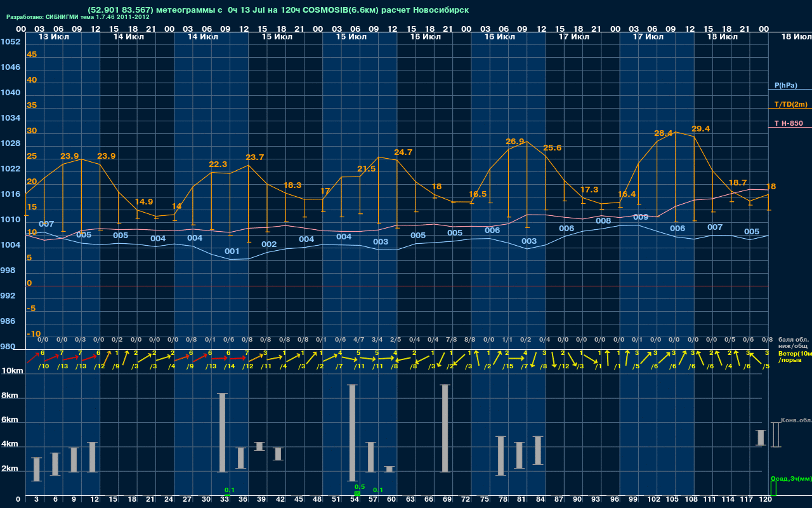Viewport: 812px width, 508px height.
Task: Click the 13 Июл date label
Action: (53, 37)
